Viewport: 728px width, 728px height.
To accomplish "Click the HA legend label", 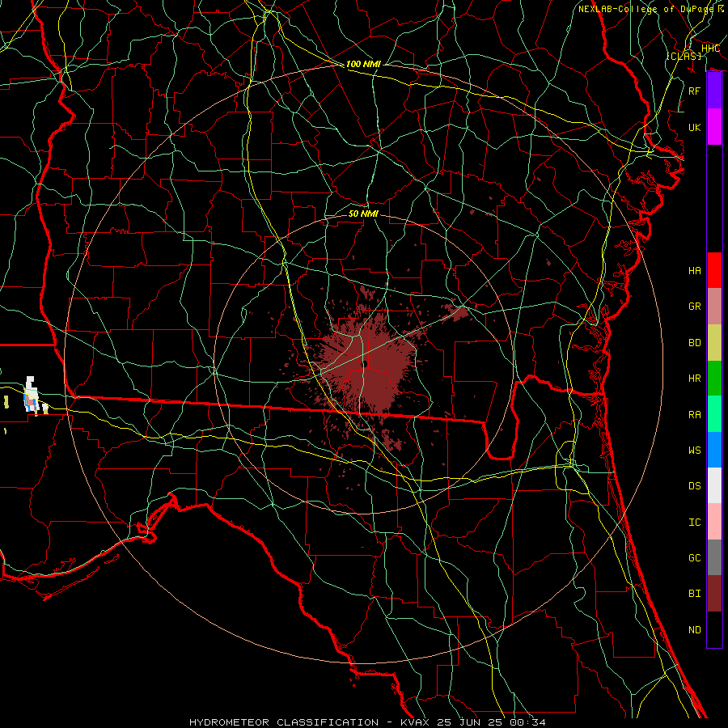I will pyautogui.click(x=695, y=270).
